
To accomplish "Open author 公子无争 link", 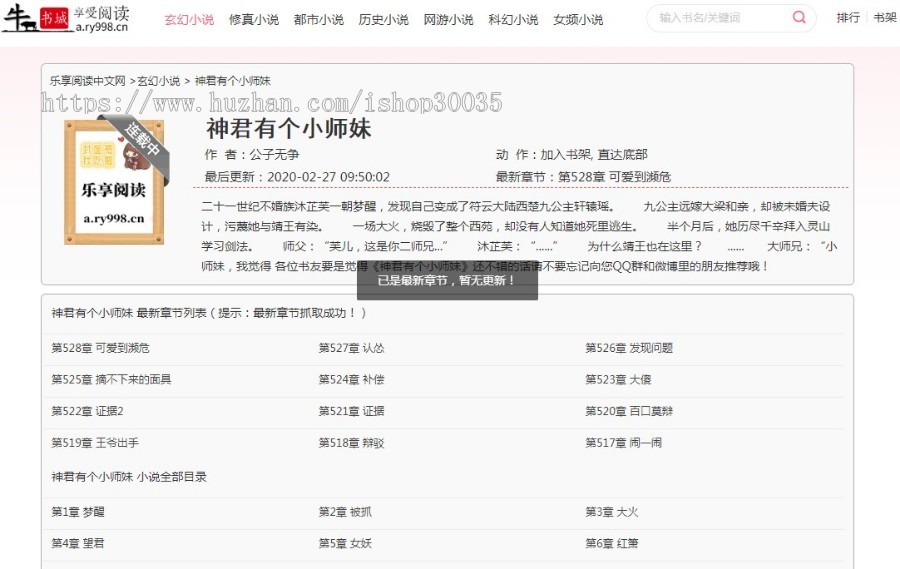I will pyautogui.click(x=274, y=154).
